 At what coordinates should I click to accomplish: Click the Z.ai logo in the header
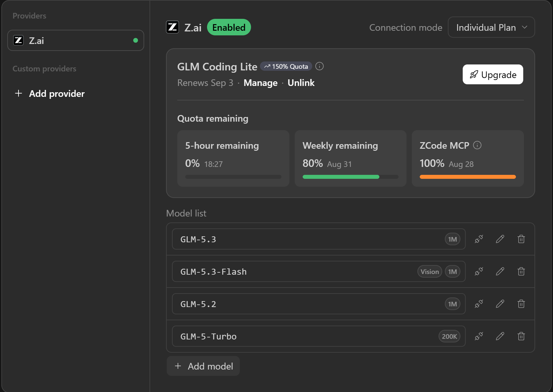click(172, 27)
